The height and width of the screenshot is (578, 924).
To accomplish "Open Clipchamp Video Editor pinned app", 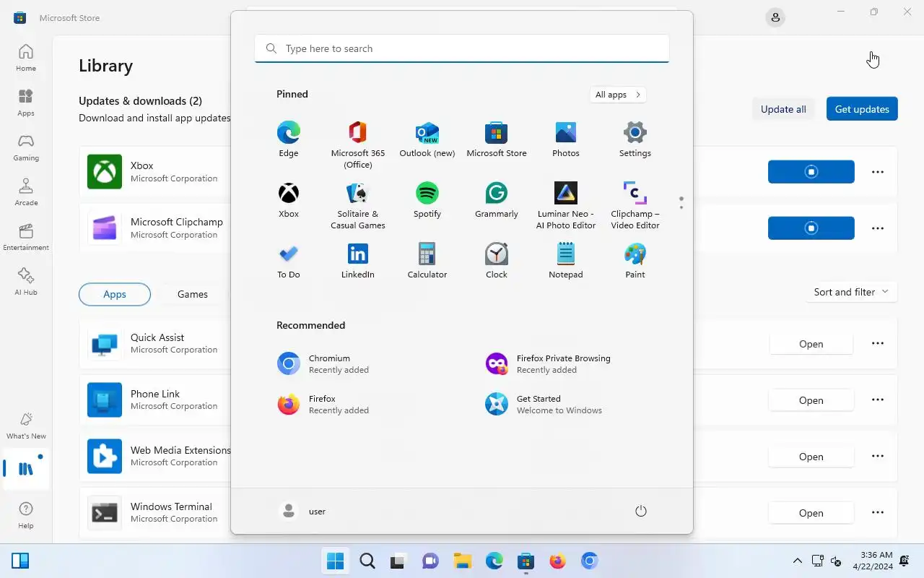I will pos(635,205).
